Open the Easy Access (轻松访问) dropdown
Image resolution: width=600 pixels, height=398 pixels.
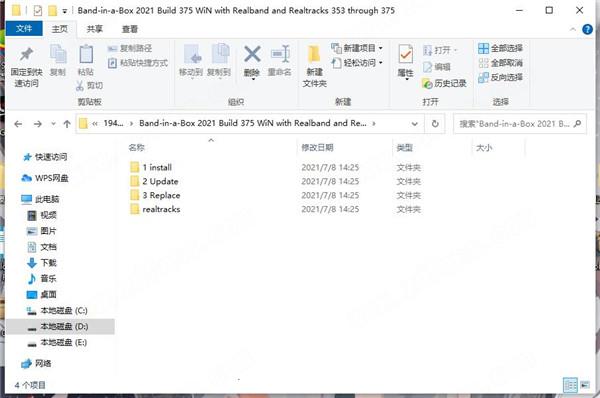[x=380, y=63]
